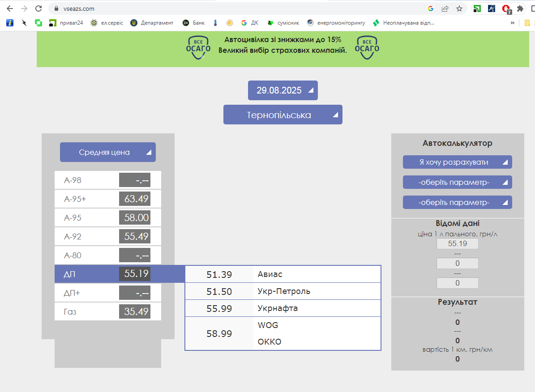
Task: Select the Газ fuel row
Action: click(107, 311)
